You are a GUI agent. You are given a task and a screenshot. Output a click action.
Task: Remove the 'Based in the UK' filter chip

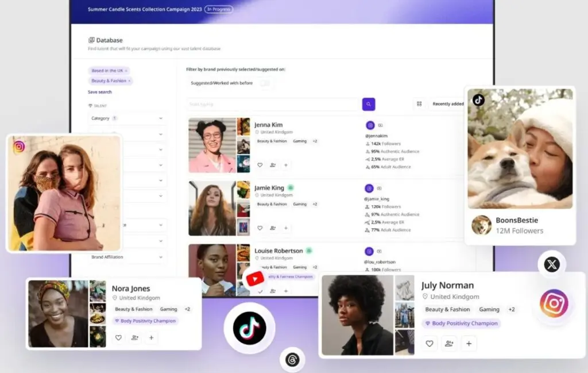(x=126, y=71)
